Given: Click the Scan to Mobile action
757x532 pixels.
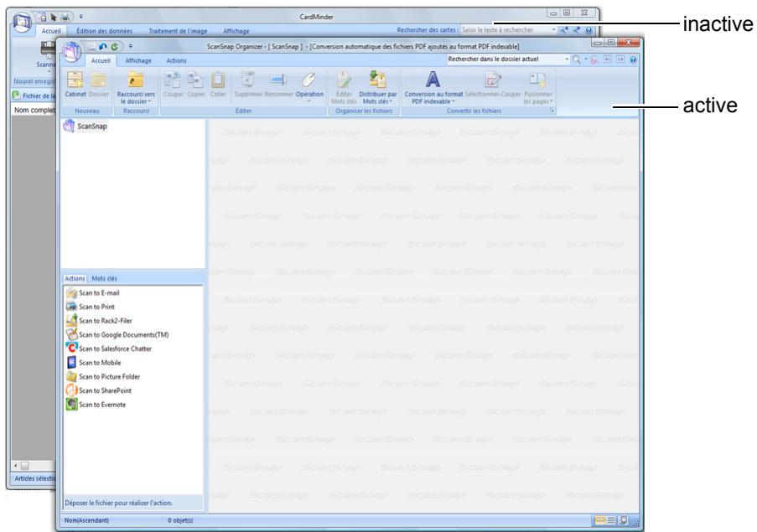Looking at the screenshot, I should click(94, 363).
